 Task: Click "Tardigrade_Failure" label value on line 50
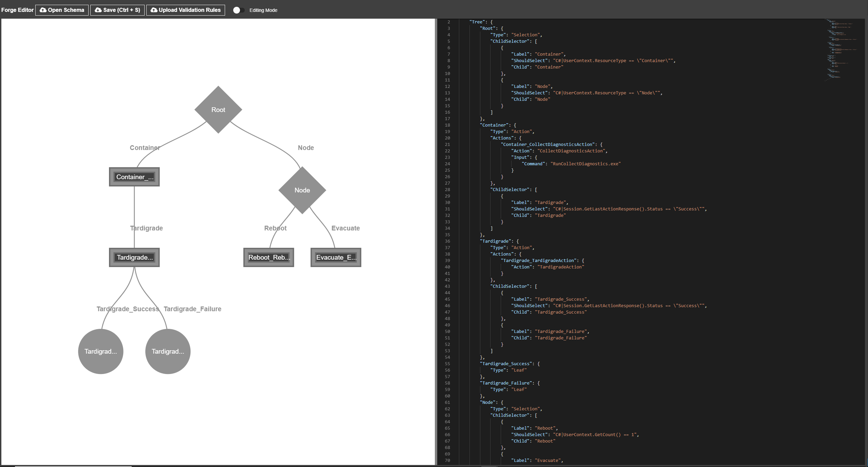[561, 331]
